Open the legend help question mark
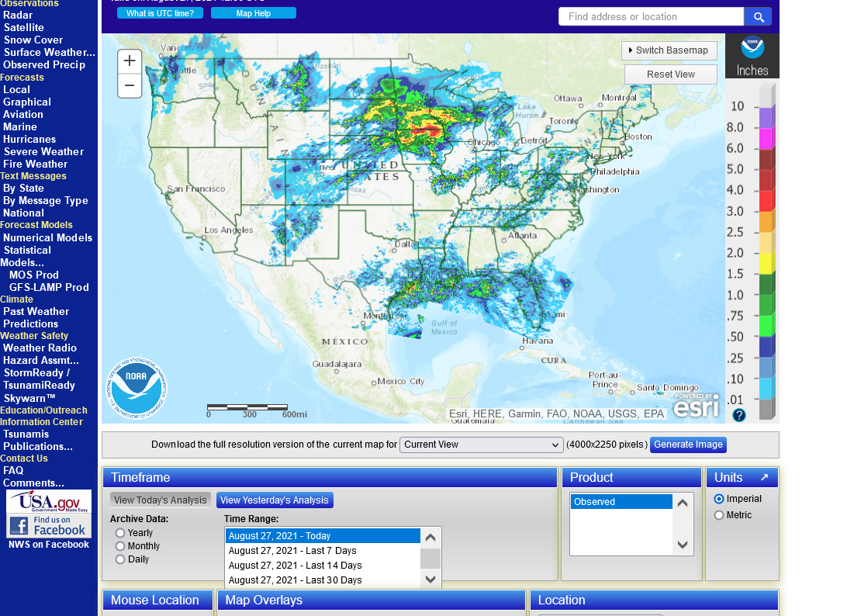Viewport: 854px width, 616px height. 738,415
